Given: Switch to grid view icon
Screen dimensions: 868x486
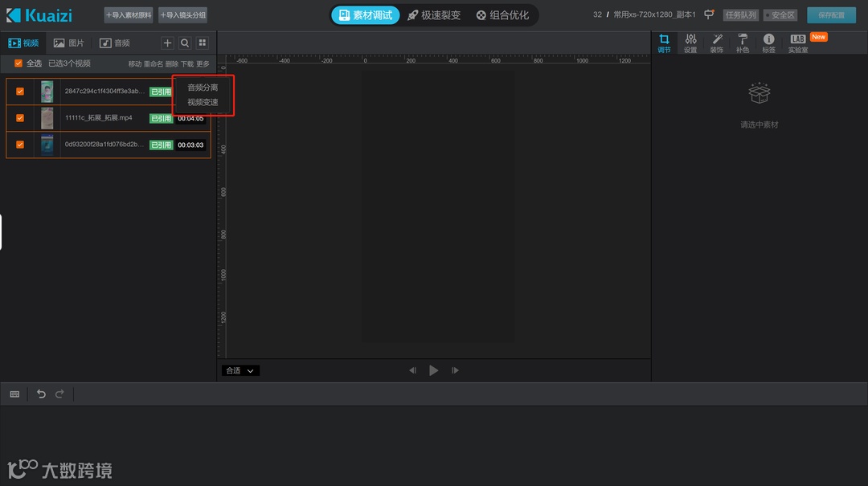Looking at the screenshot, I should click(x=203, y=43).
